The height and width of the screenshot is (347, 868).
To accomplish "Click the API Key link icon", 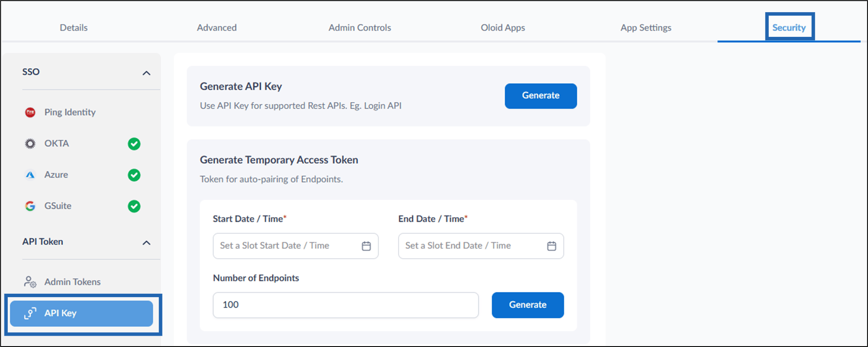I will pyautogui.click(x=30, y=313).
